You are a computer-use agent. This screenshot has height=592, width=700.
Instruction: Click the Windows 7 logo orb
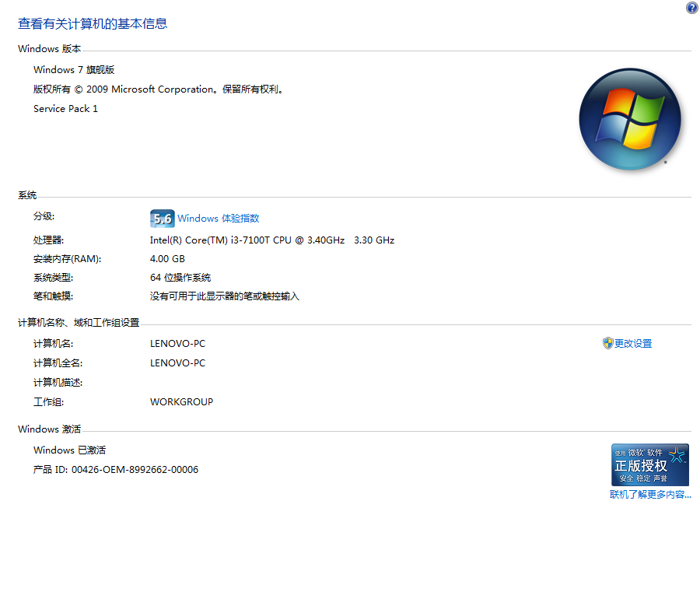[x=630, y=119]
